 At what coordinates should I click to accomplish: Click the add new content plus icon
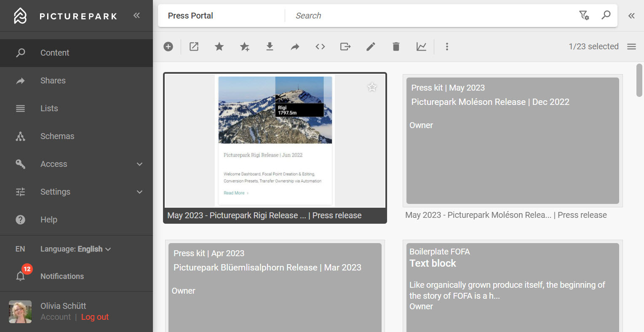[x=168, y=46]
